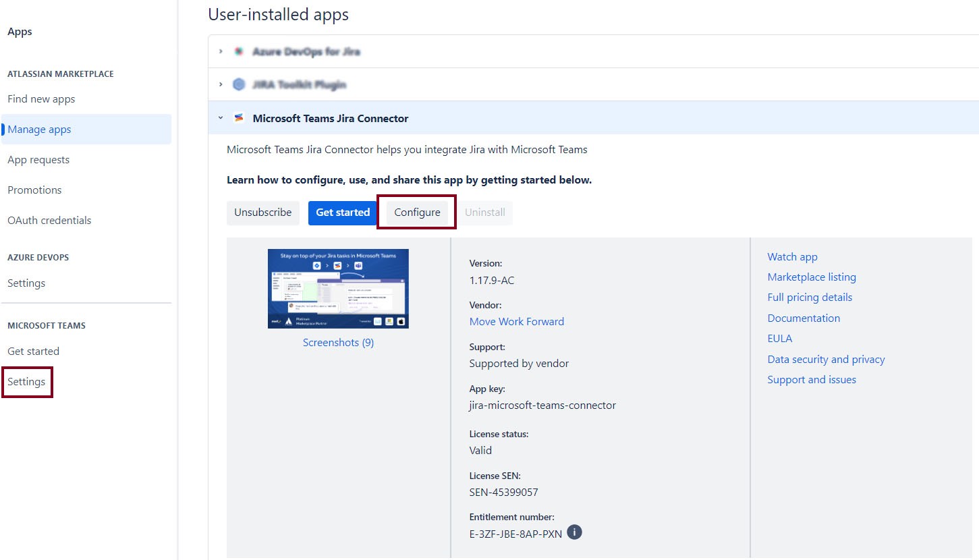Image resolution: width=979 pixels, height=560 pixels.
Task: Open the Screenshots (9) link
Action: pos(338,343)
